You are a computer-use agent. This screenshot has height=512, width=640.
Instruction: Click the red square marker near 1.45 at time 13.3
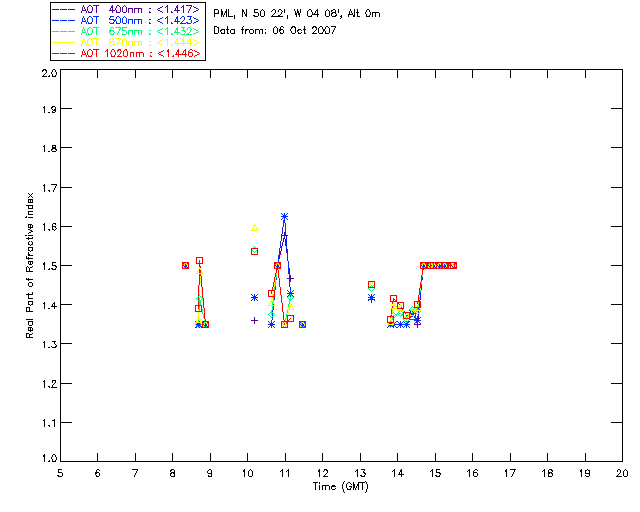371,285
